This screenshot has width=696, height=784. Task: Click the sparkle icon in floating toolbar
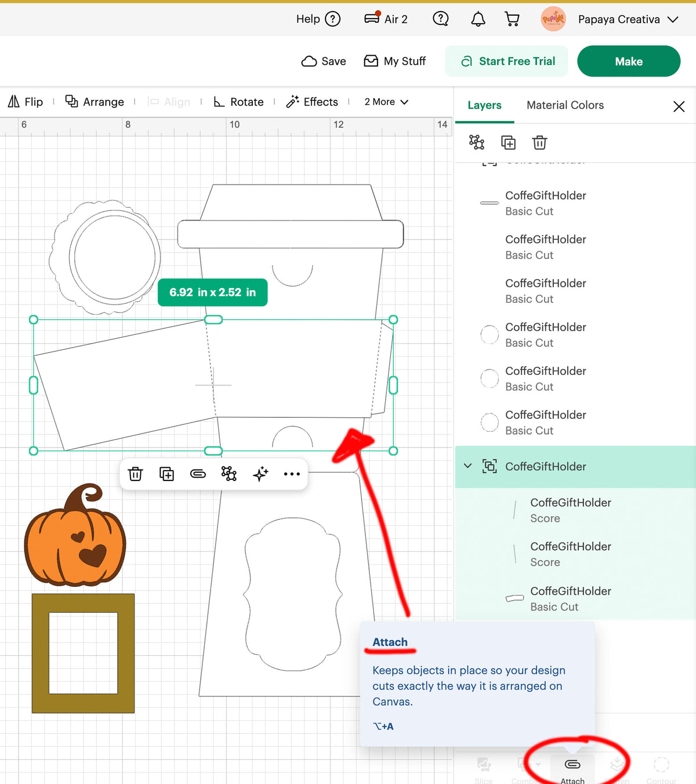pos(260,474)
